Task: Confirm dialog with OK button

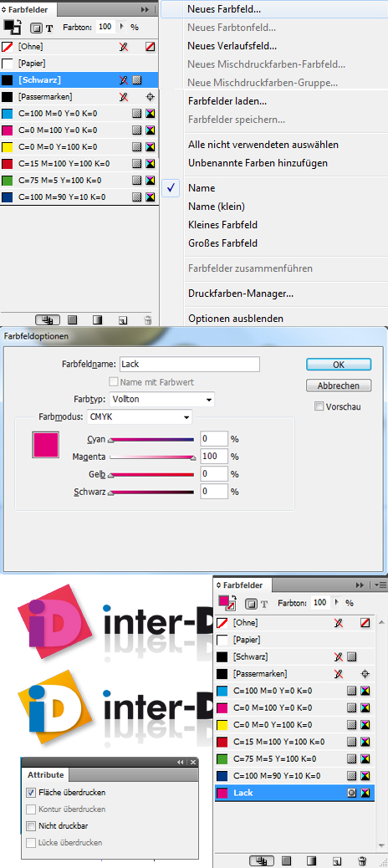Action: [x=339, y=365]
